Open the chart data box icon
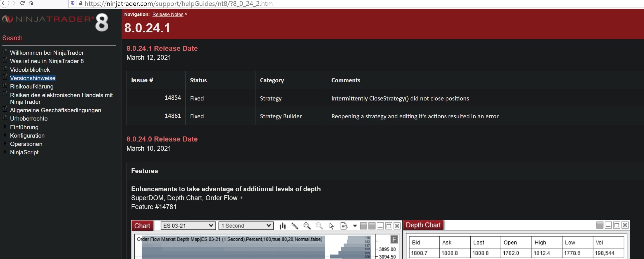 click(344, 226)
